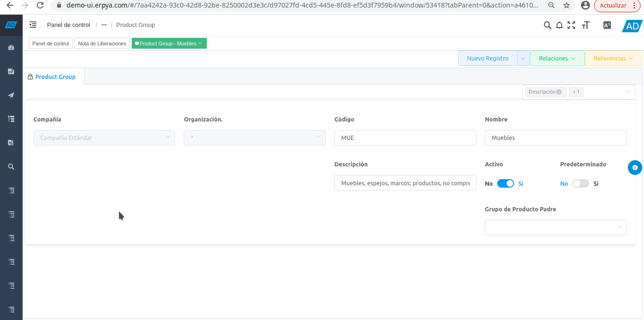Expand the Nuevo Registro arrow options

tap(523, 58)
